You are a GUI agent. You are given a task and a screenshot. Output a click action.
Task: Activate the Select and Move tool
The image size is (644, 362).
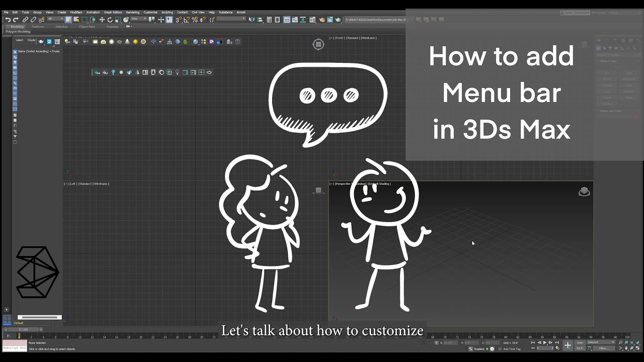102,20
